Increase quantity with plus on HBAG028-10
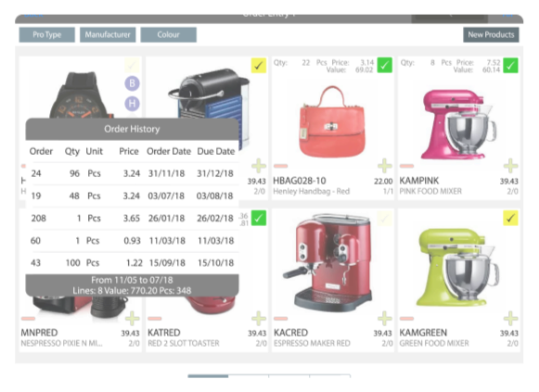 pos(385,166)
